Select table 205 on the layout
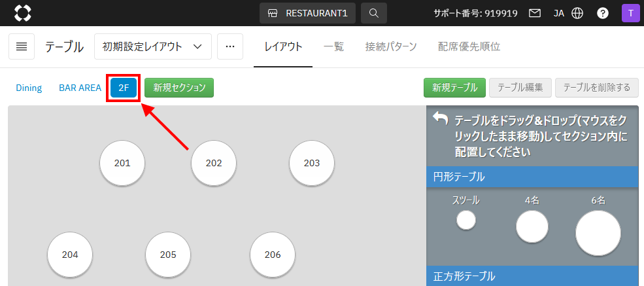644x286 pixels. point(168,255)
